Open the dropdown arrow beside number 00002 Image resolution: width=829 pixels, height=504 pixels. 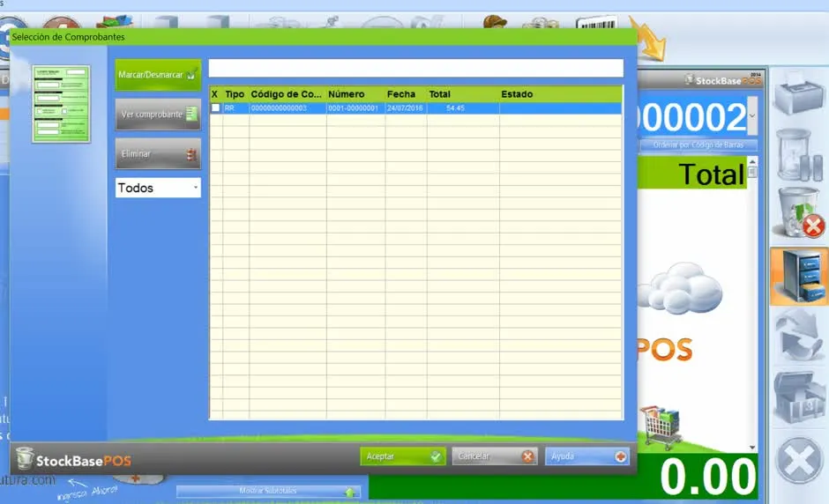pos(752,115)
